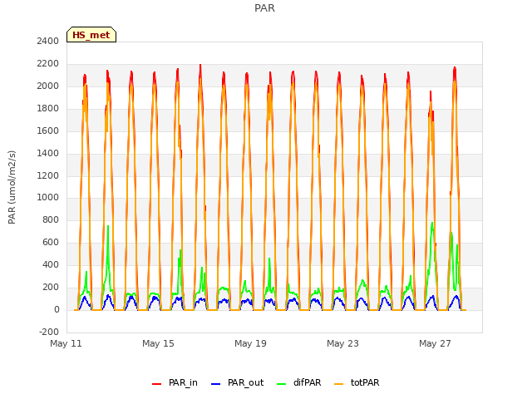This screenshot has height=399, width=532.
Task: Click the 800 y-axis tick label
Action: (51, 219)
